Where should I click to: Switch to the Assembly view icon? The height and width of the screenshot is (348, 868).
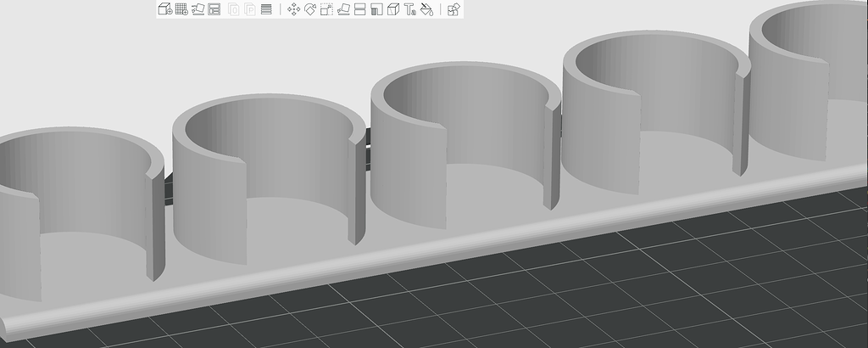coord(453,9)
